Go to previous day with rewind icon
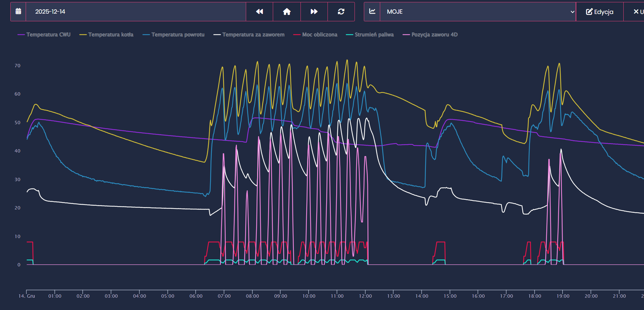 pyautogui.click(x=259, y=12)
